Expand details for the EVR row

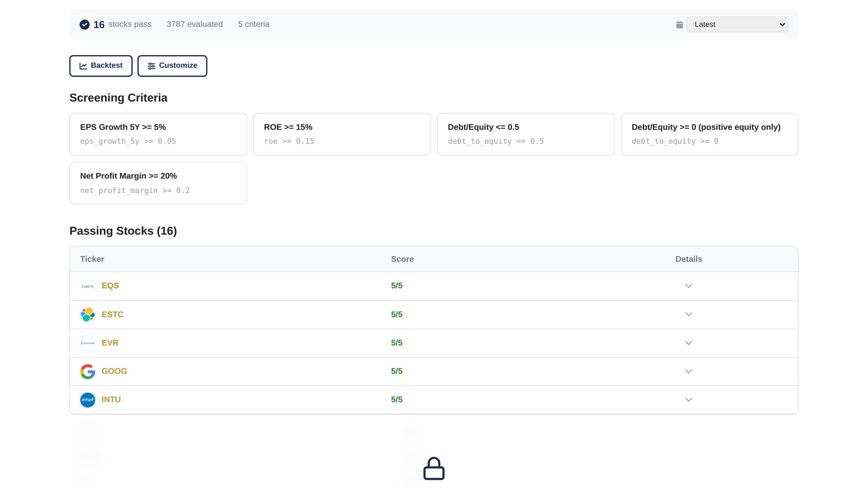tap(688, 343)
